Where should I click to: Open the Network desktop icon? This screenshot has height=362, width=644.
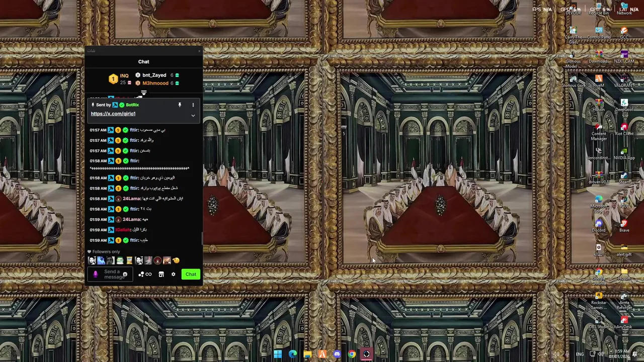(624, 10)
